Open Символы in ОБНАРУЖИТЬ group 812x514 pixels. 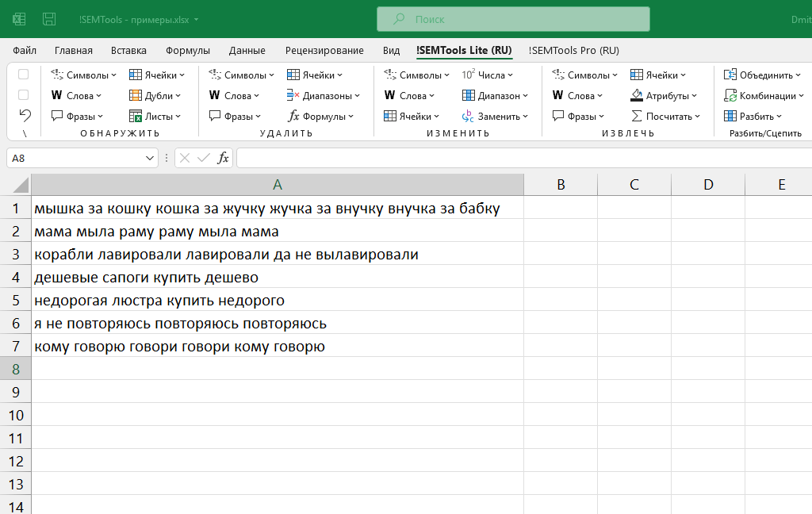pos(84,75)
